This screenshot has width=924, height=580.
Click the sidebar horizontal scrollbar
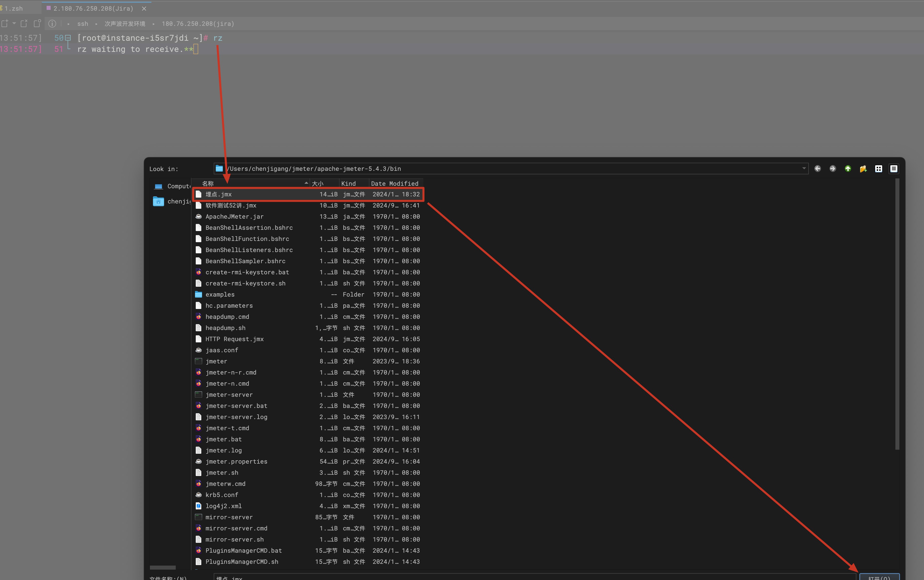pos(163,567)
